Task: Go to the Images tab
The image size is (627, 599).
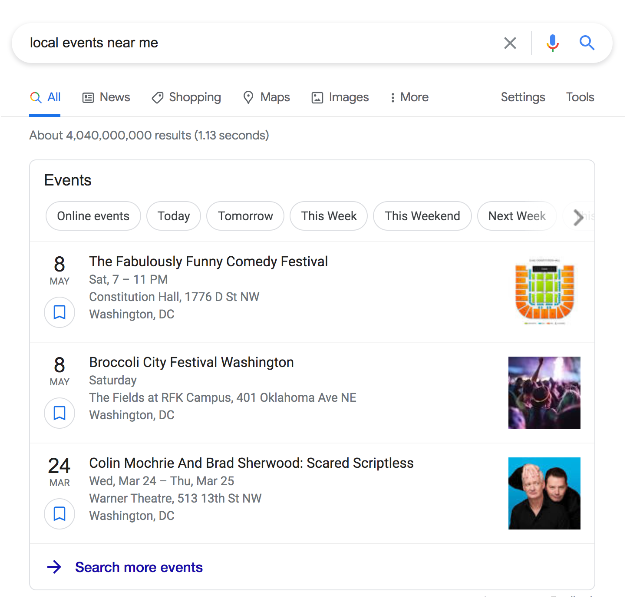Action: click(x=340, y=97)
